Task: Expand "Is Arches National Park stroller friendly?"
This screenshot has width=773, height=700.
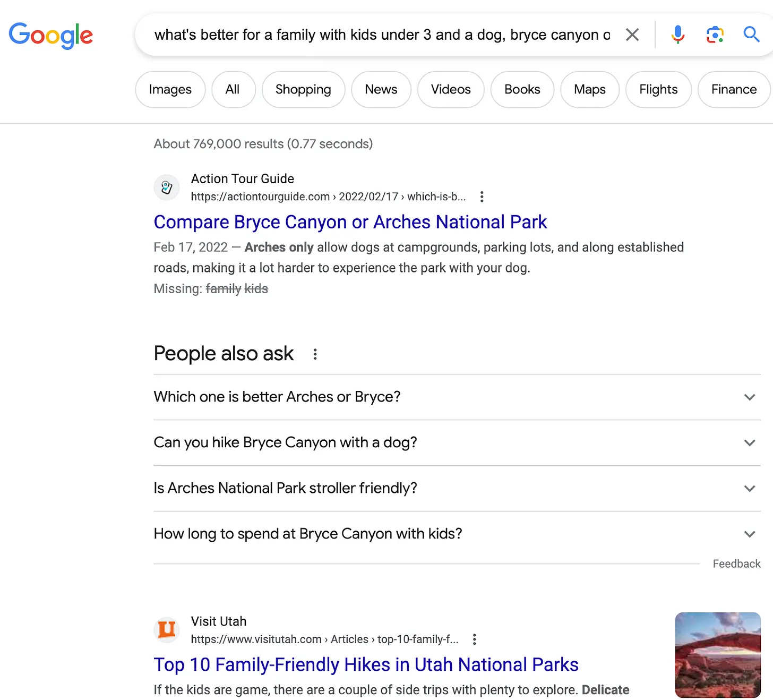Action: pyautogui.click(x=749, y=489)
